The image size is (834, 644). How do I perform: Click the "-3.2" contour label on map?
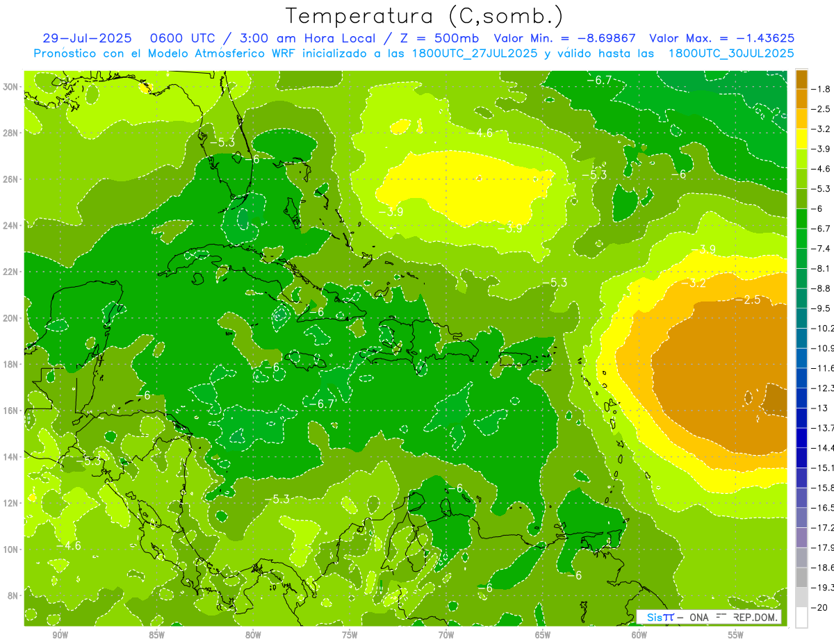(x=694, y=283)
